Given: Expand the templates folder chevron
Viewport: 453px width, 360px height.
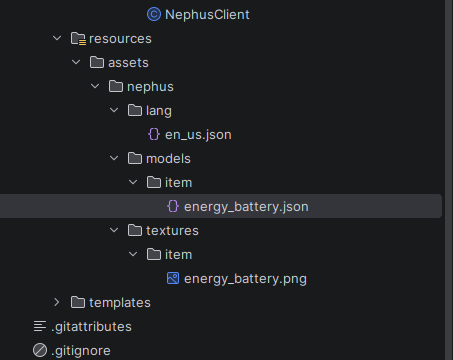Looking at the screenshot, I should click(x=57, y=302).
